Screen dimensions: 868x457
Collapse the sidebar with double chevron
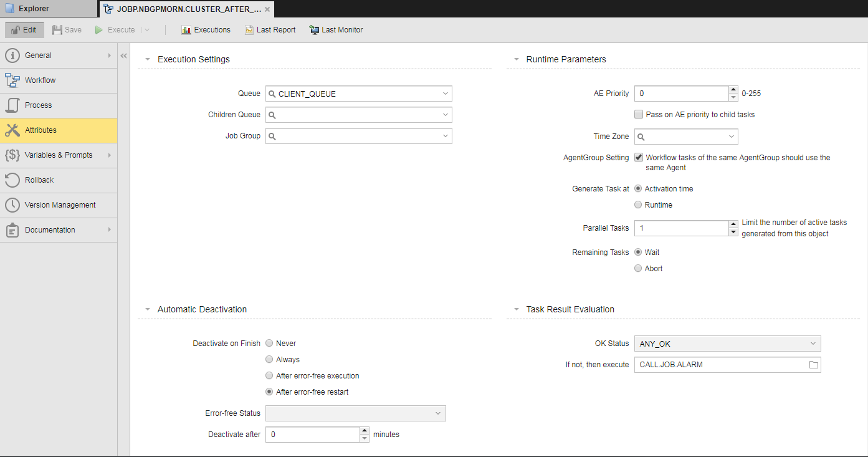[123, 55]
